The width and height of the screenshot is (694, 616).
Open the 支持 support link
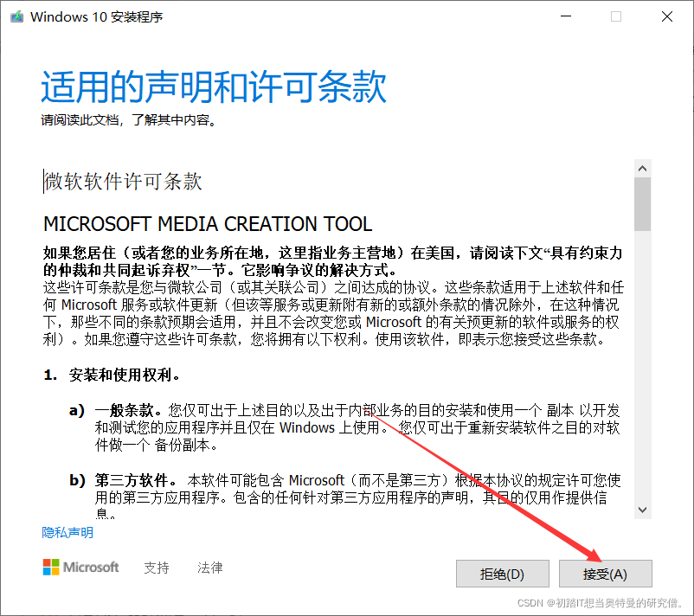[157, 568]
